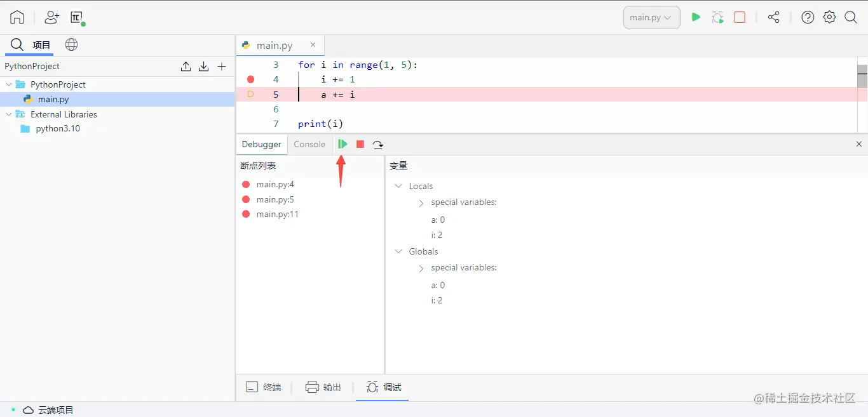Click variable a: 0 under Locals
This screenshot has width=868, height=417.
(x=438, y=220)
